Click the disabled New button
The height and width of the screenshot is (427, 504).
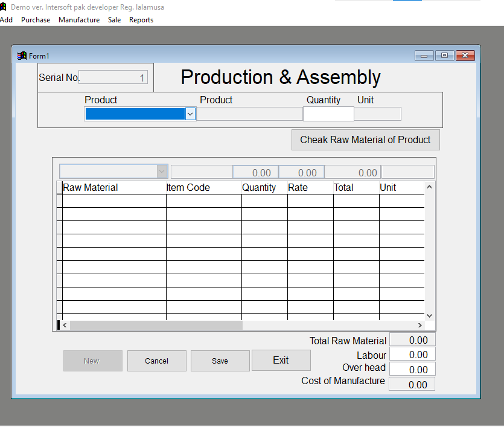(92, 361)
